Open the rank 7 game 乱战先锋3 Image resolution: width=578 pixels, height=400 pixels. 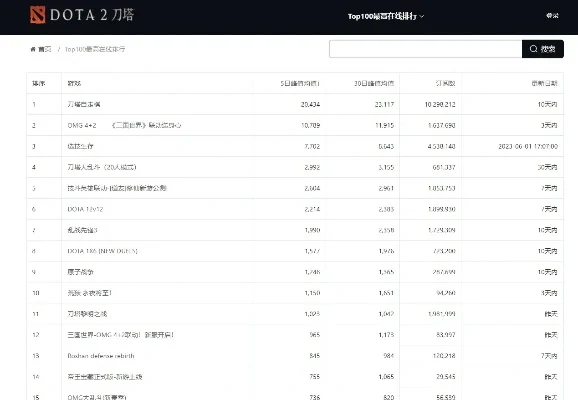[82, 230]
